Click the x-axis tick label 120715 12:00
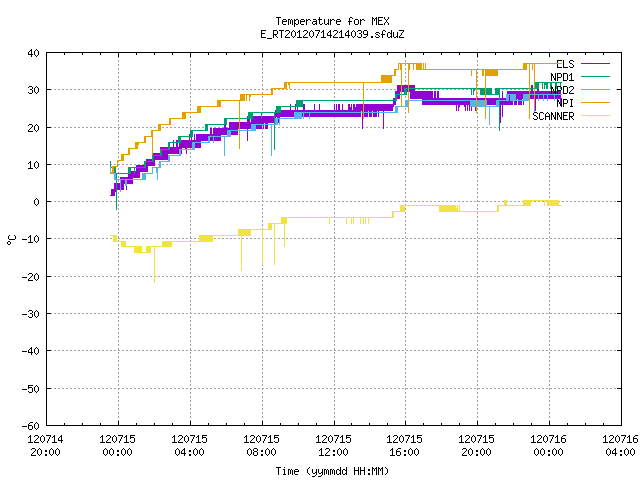The width and height of the screenshot is (640, 480). pyautogui.click(x=333, y=446)
